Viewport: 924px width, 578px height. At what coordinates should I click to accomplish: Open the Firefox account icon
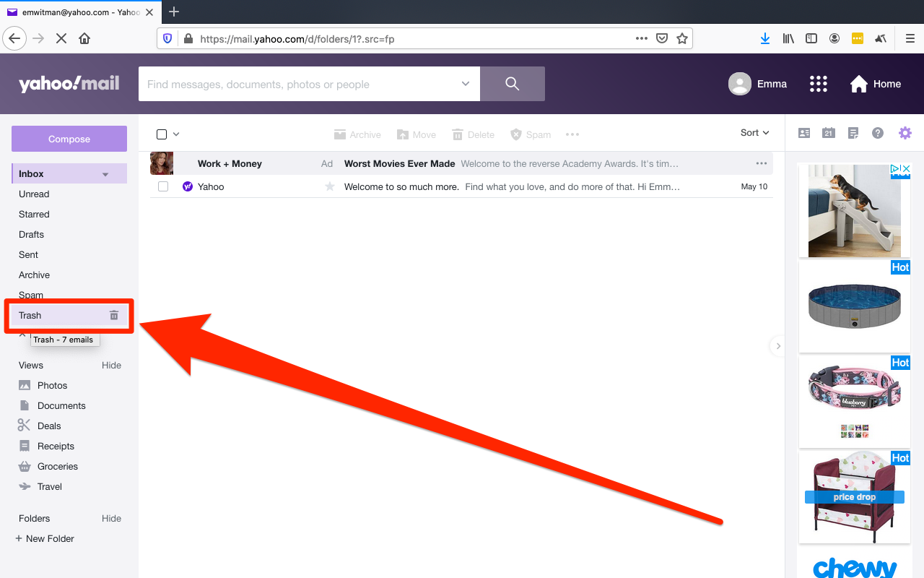point(834,39)
